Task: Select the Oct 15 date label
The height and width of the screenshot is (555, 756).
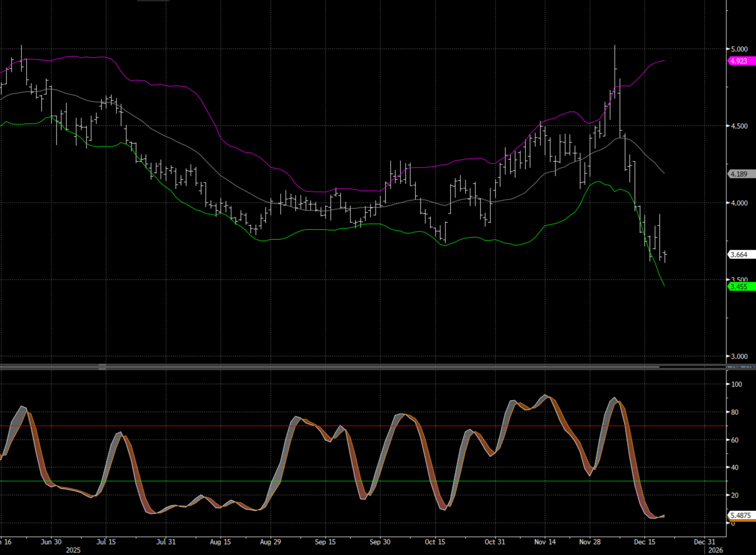Action: click(x=435, y=542)
